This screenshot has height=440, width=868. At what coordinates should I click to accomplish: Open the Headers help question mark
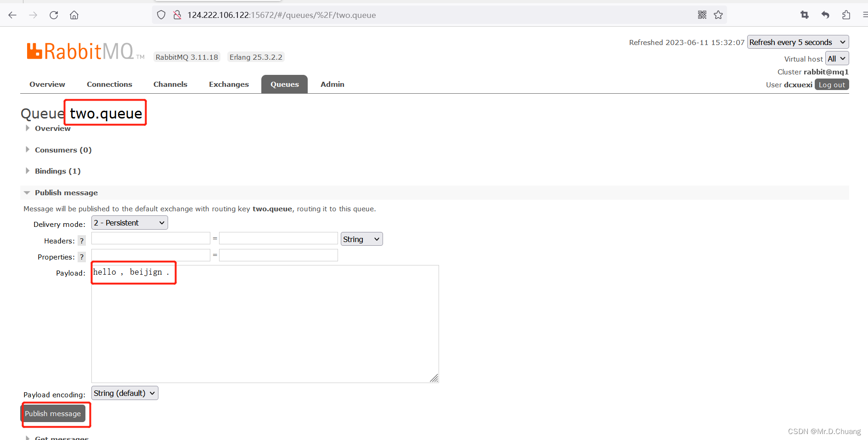point(82,241)
